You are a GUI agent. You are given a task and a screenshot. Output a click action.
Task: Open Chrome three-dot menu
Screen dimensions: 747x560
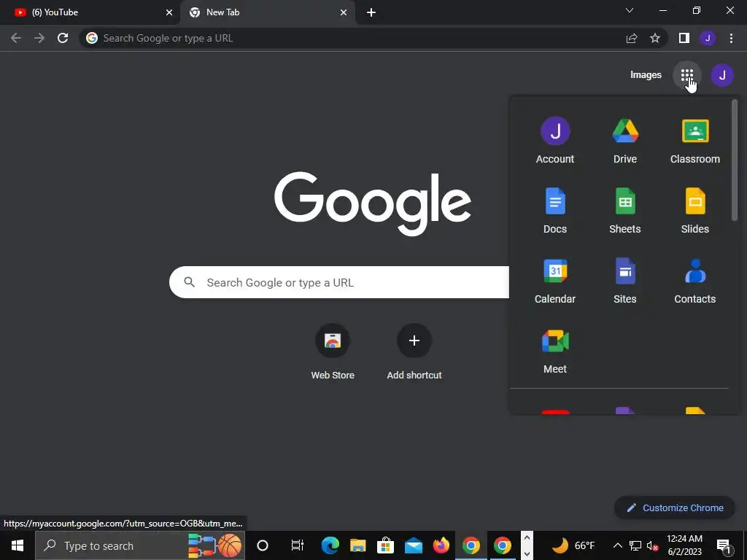[x=731, y=38]
